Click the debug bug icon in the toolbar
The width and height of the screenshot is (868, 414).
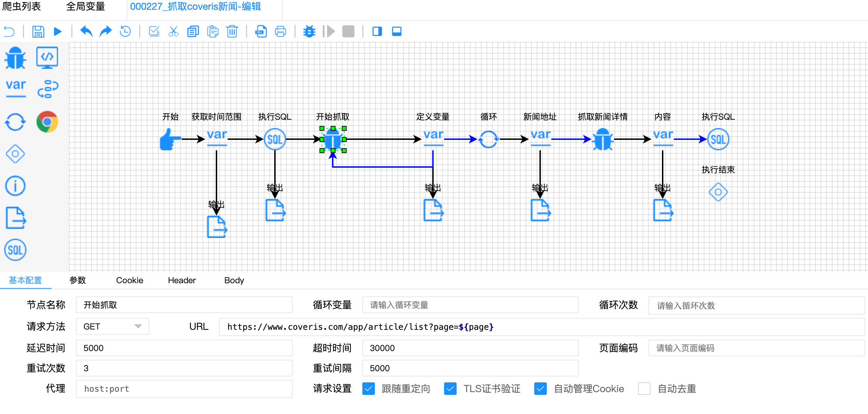[x=309, y=31]
